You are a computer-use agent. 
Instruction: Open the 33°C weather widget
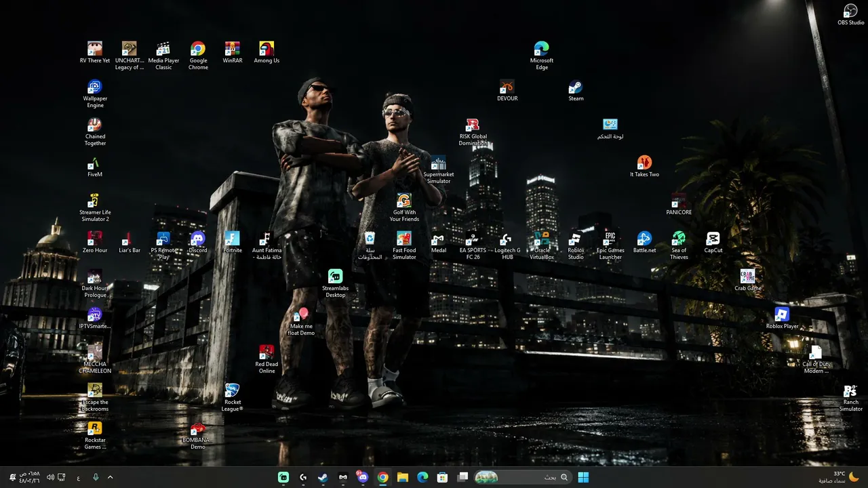[838, 477]
